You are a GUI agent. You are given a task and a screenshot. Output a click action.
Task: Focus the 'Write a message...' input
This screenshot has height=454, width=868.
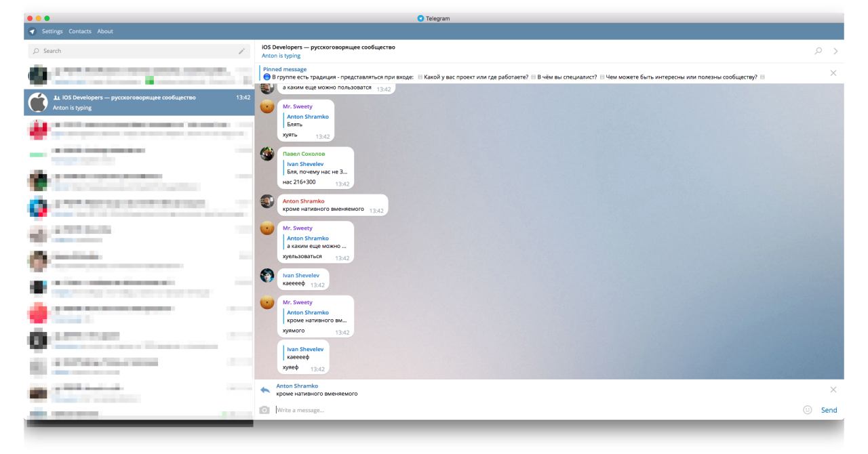pos(536,410)
